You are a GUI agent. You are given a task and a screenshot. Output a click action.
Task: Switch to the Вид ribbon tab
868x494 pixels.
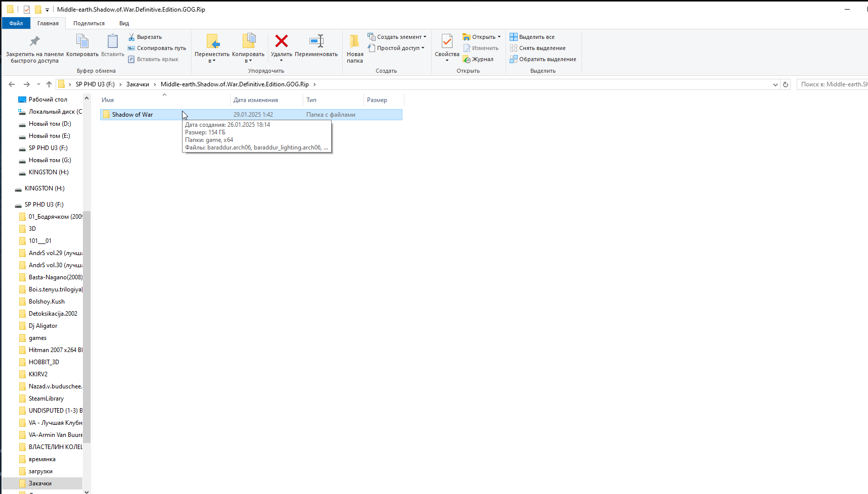tap(124, 23)
